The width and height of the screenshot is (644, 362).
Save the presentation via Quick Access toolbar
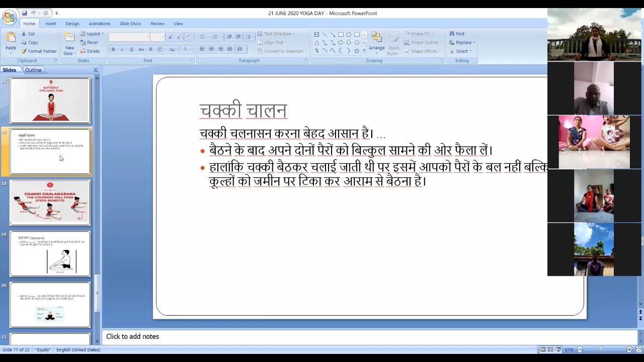(24, 13)
